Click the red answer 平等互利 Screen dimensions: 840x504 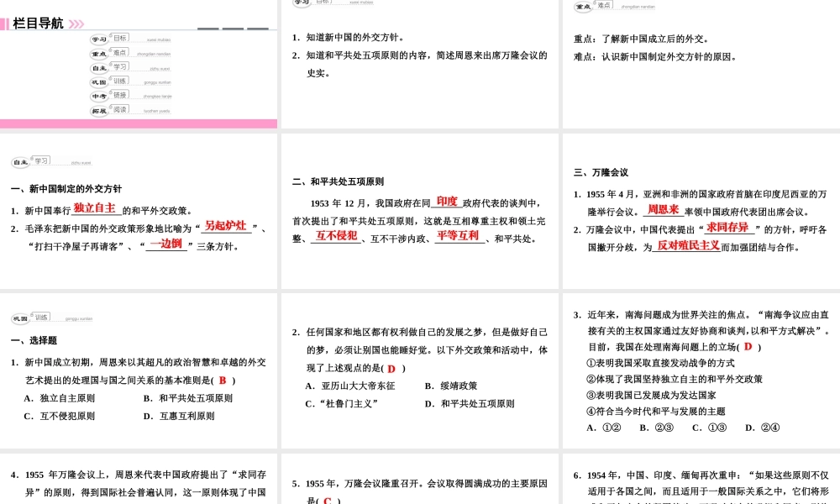pyautogui.click(x=458, y=235)
